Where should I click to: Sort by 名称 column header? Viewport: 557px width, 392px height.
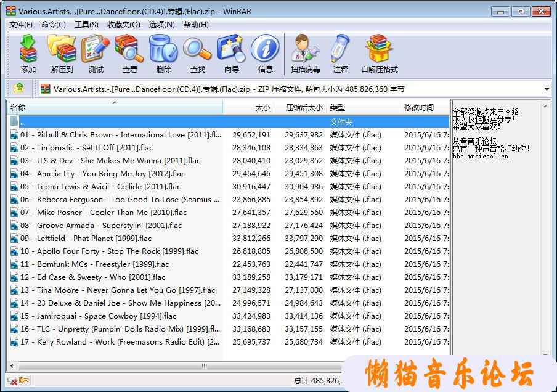click(115, 107)
